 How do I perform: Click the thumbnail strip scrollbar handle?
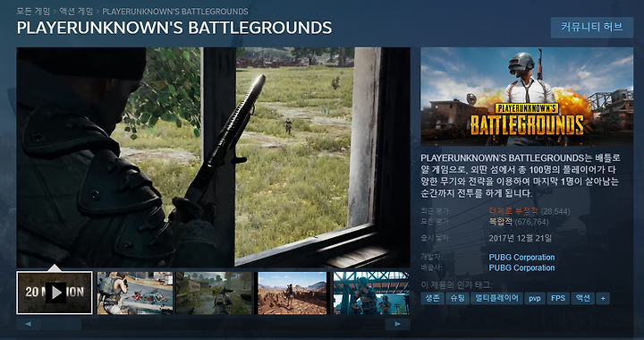pyautogui.click(x=61, y=324)
